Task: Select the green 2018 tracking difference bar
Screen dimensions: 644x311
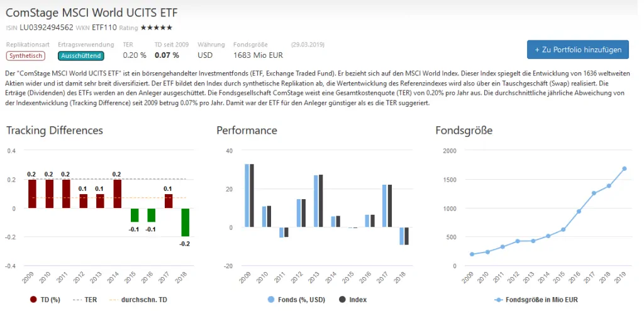Action: pos(186,222)
